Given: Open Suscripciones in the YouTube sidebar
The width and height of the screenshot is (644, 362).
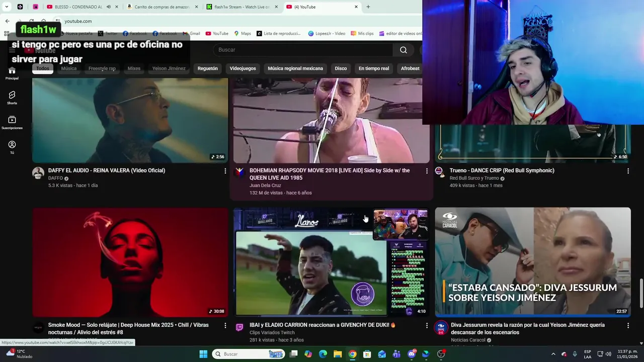Looking at the screenshot, I should tap(12, 122).
